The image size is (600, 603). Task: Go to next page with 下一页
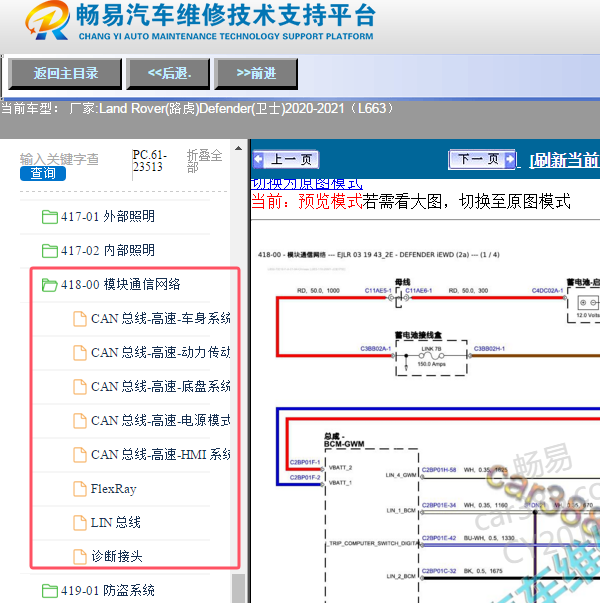tap(483, 160)
